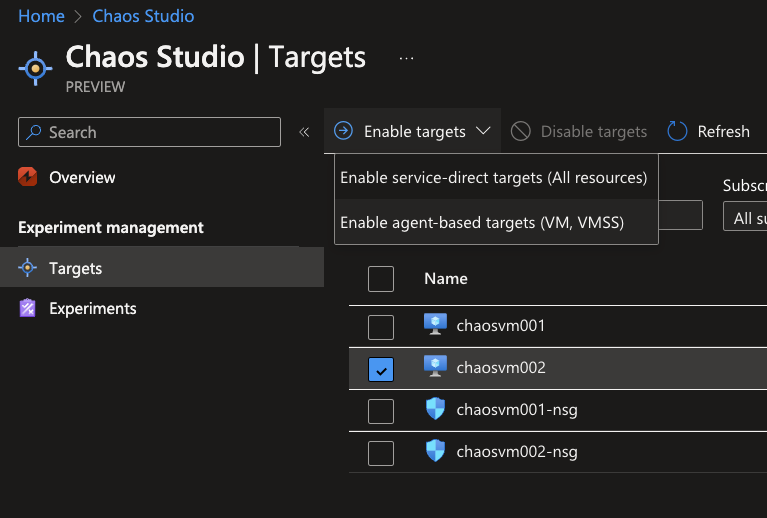Open the Chaos Studio breadcrumb link
The width and height of the screenshot is (767, 518).
coord(143,16)
